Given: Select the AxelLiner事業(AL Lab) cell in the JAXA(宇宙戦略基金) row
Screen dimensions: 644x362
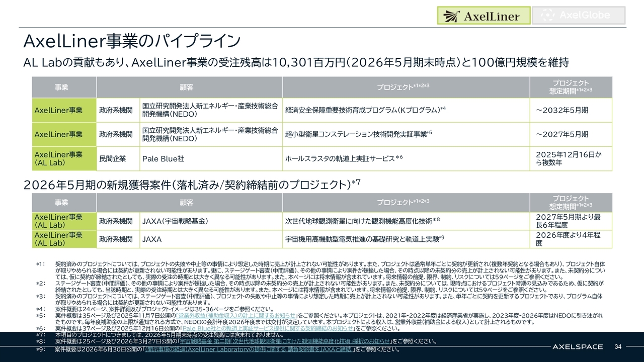Looking at the screenshot, I should click(63, 221).
